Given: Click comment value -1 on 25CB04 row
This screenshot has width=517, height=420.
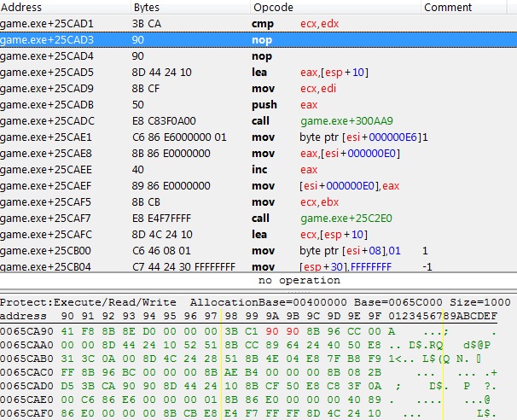Looking at the screenshot, I should click(427, 266).
